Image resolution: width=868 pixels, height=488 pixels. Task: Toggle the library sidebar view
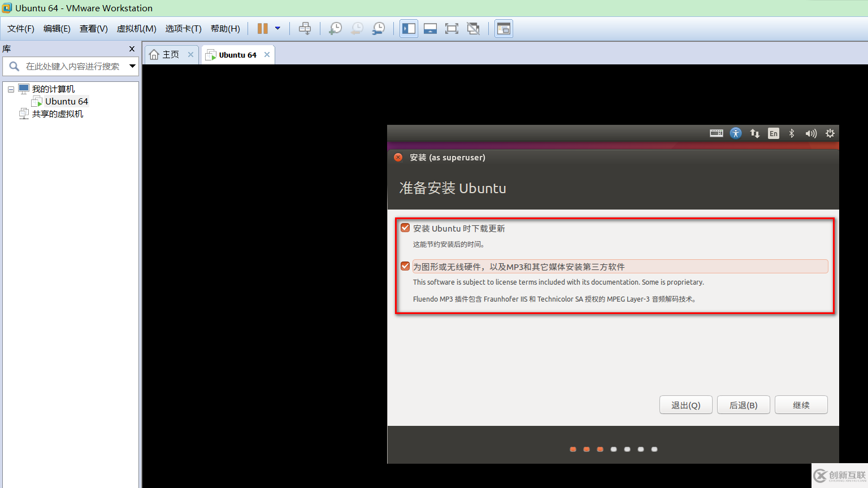pyautogui.click(x=409, y=28)
